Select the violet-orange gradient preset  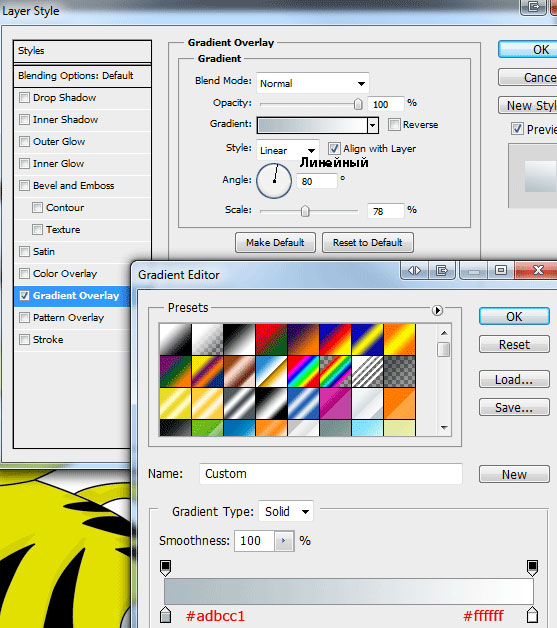tap(303, 339)
